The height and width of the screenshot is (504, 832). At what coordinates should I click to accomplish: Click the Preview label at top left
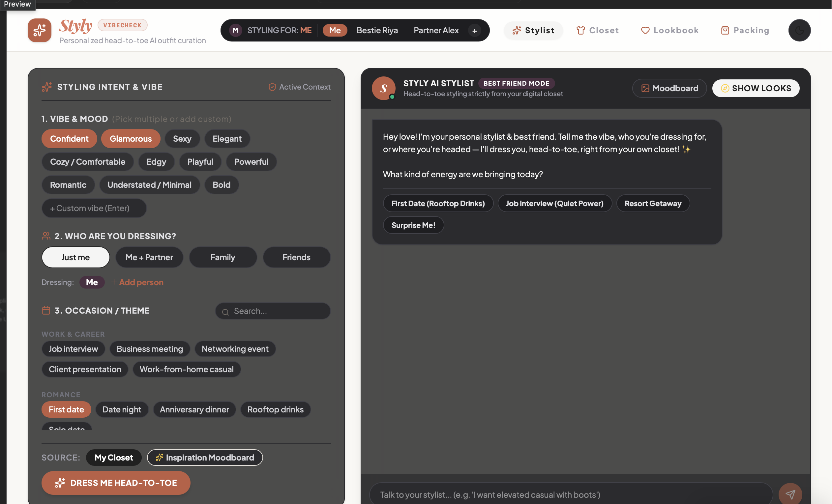click(x=17, y=4)
